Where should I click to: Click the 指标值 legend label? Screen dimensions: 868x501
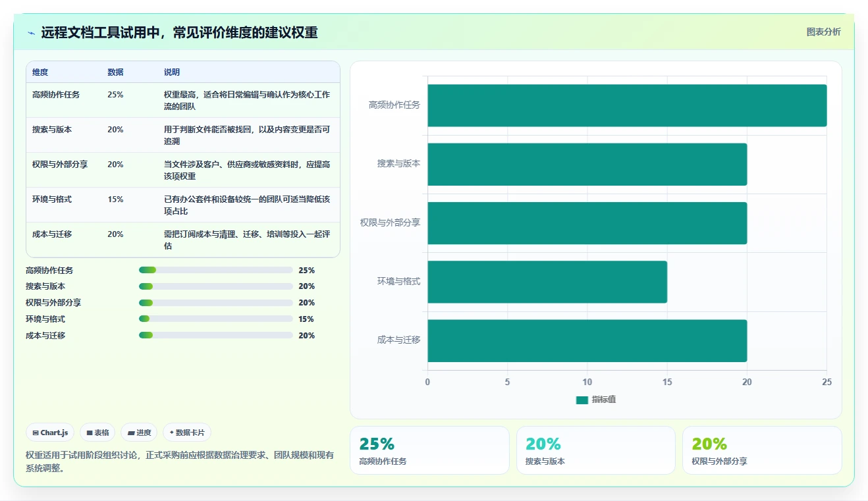(x=604, y=400)
